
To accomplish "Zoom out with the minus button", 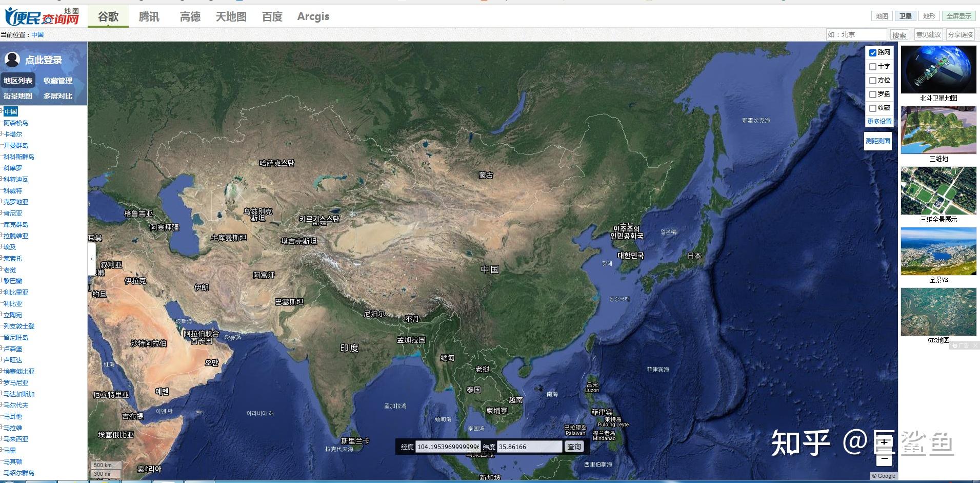I will 884,458.
